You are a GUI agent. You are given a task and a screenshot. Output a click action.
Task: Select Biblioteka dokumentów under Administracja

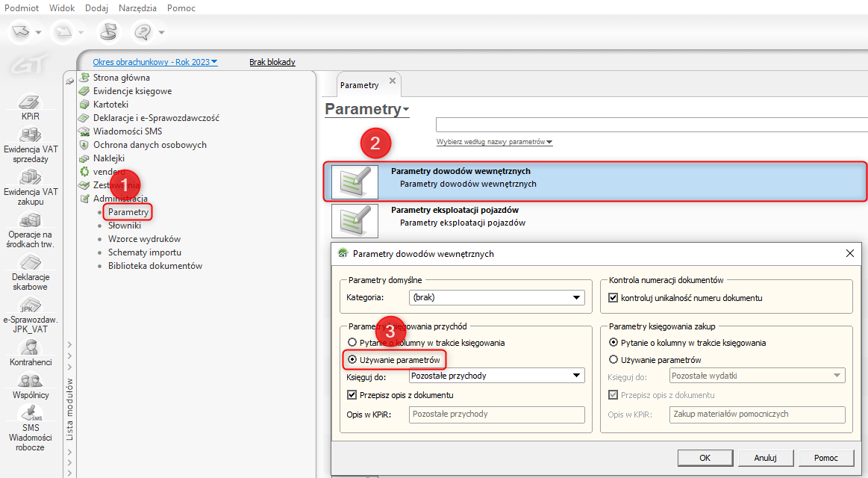click(x=155, y=266)
